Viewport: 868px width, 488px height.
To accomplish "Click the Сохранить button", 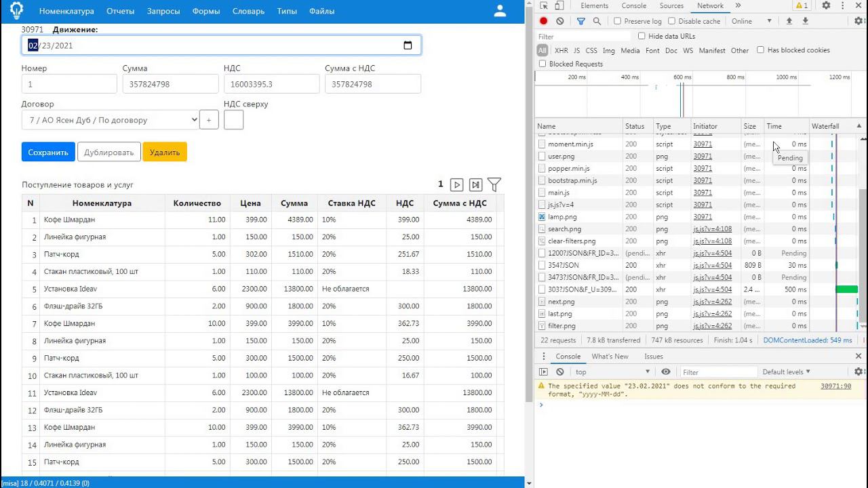I will pyautogui.click(x=48, y=152).
